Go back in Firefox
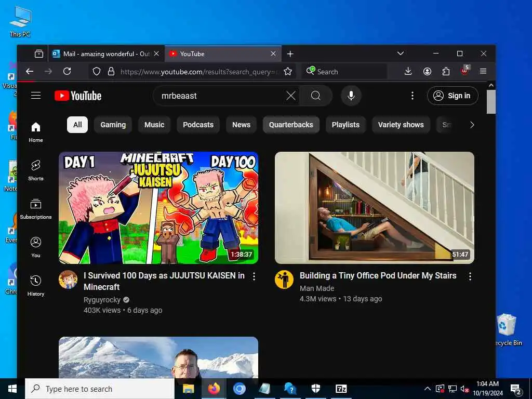 click(x=30, y=71)
